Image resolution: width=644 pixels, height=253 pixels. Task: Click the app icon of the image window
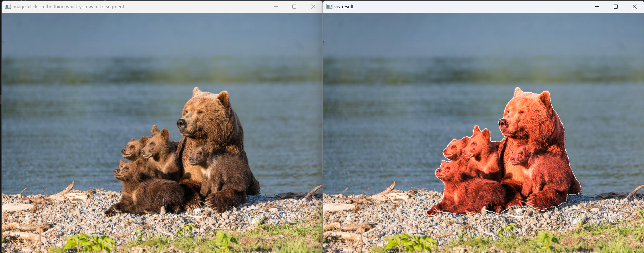tap(8, 6)
